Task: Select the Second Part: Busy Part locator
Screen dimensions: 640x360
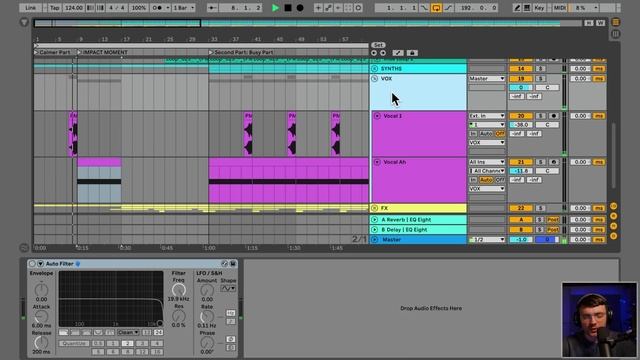Action: coord(241,52)
